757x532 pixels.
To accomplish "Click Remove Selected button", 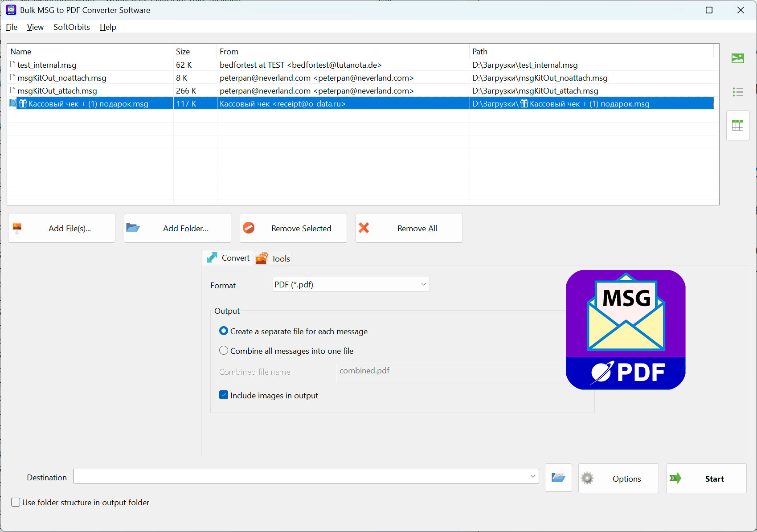I will point(293,228).
